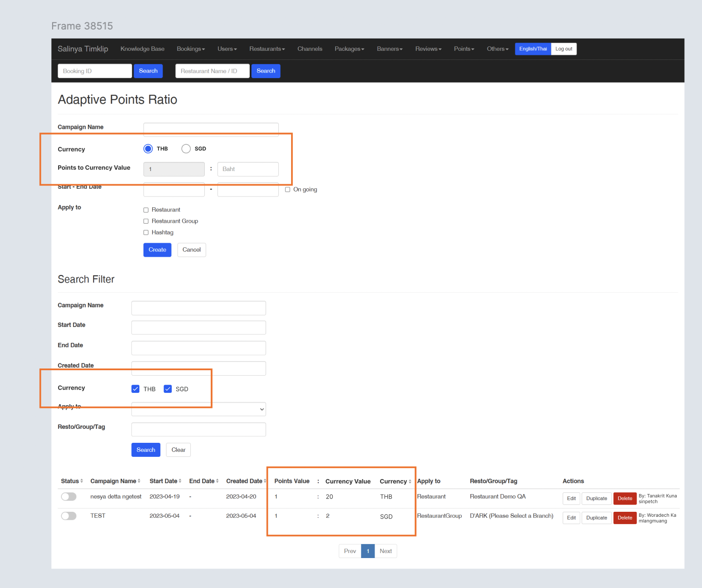The image size is (702, 588).
Task: Expand the Points navigation dropdown
Action: [464, 49]
